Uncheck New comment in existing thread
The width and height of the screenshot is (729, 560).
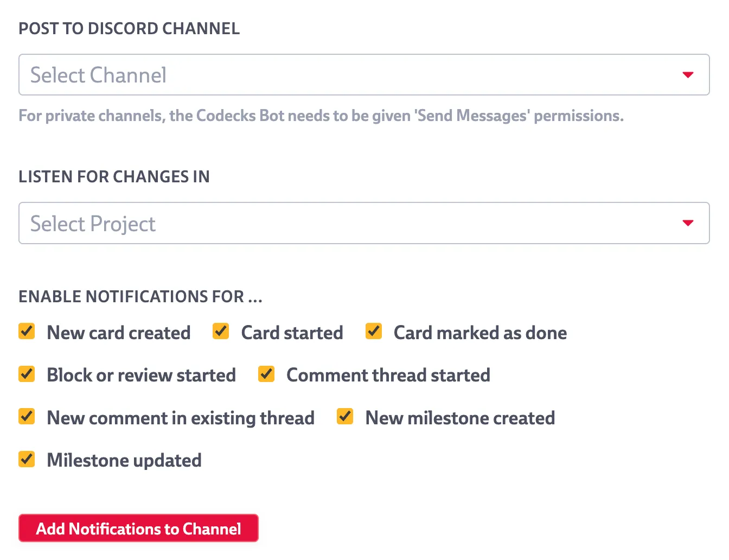tap(27, 417)
